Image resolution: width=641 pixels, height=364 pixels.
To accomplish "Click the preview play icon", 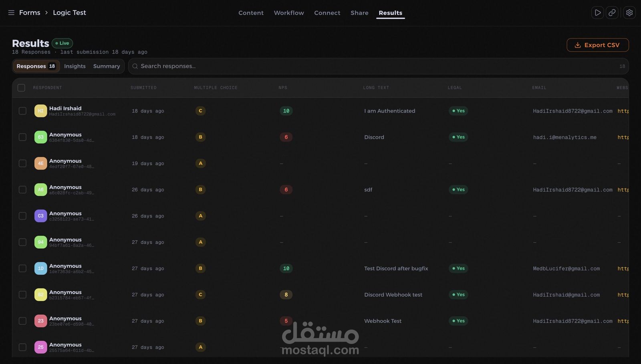I will click(597, 13).
